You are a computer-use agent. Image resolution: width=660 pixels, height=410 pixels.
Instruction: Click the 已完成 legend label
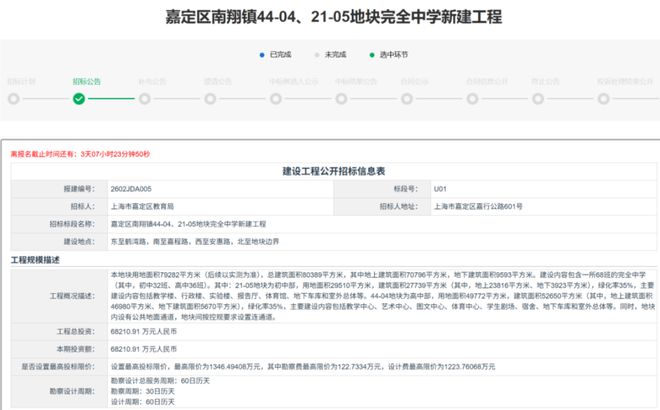point(281,55)
